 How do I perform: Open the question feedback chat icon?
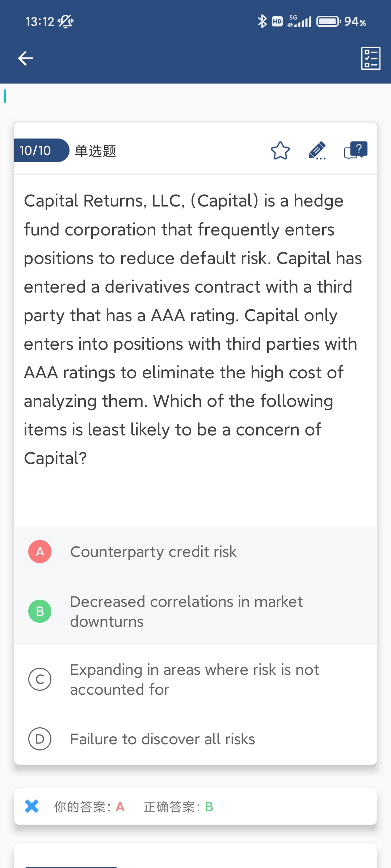pos(356,150)
